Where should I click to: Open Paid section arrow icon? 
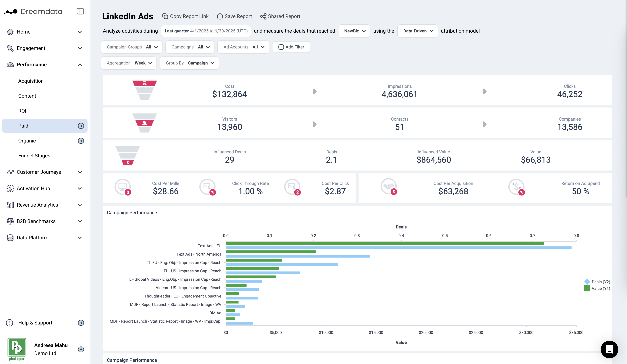click(81, 126)
